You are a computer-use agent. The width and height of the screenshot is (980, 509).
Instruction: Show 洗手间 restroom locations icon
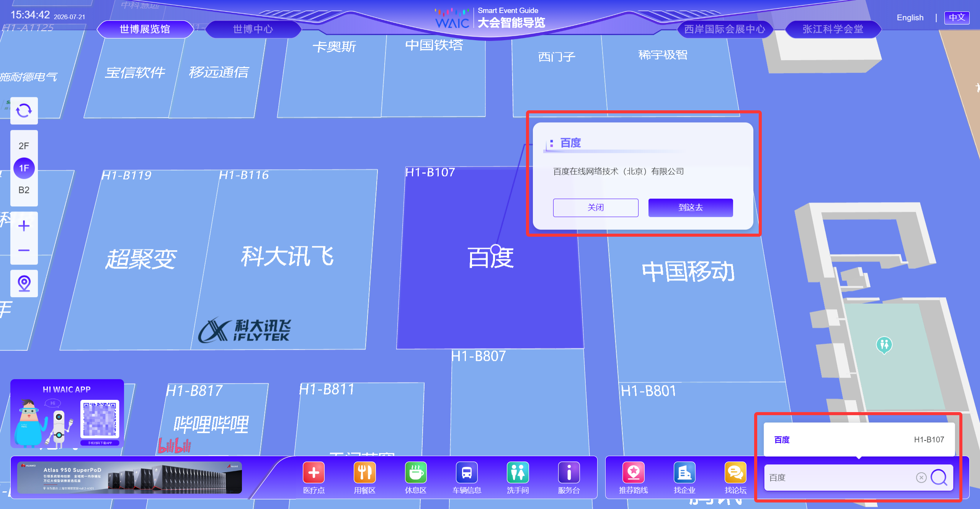pos(518,473)
